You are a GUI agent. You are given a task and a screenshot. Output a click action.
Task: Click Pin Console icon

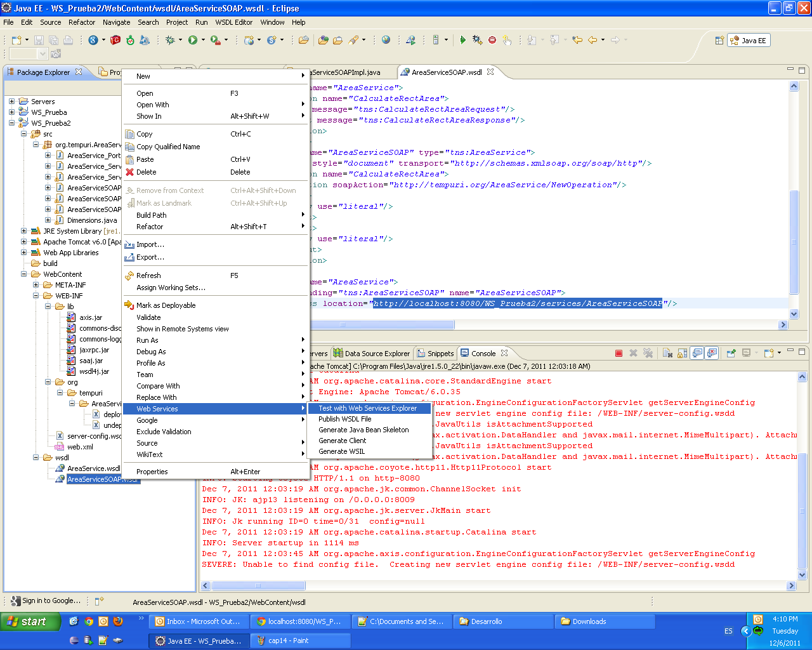(731, 354)
